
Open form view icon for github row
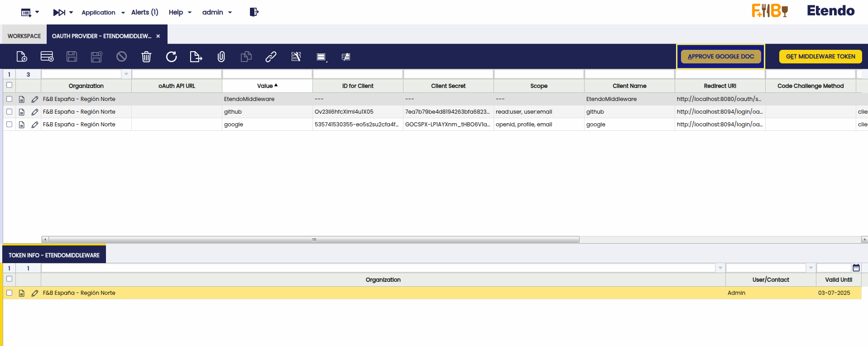(22, 112)
